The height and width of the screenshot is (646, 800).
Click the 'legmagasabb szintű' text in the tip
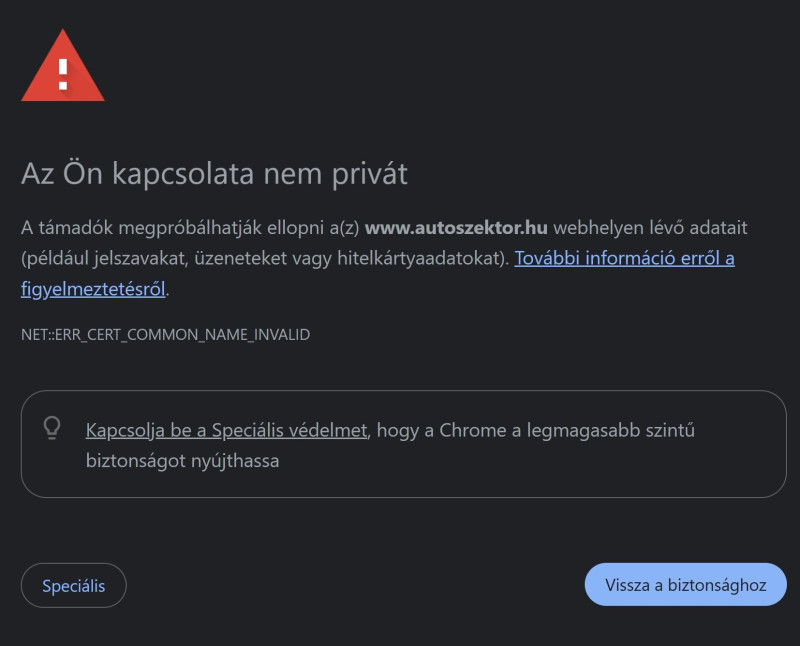[611, 431]
